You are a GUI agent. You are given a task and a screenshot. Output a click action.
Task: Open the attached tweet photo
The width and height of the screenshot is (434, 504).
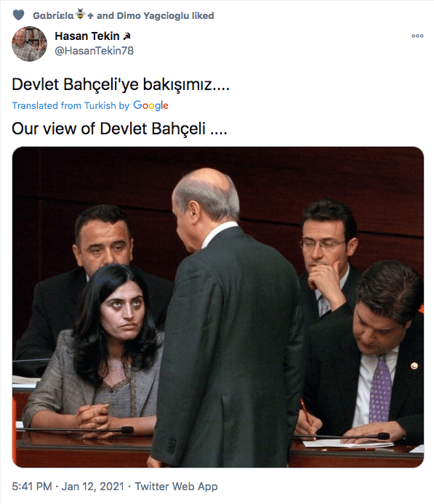tap(218, 307)
